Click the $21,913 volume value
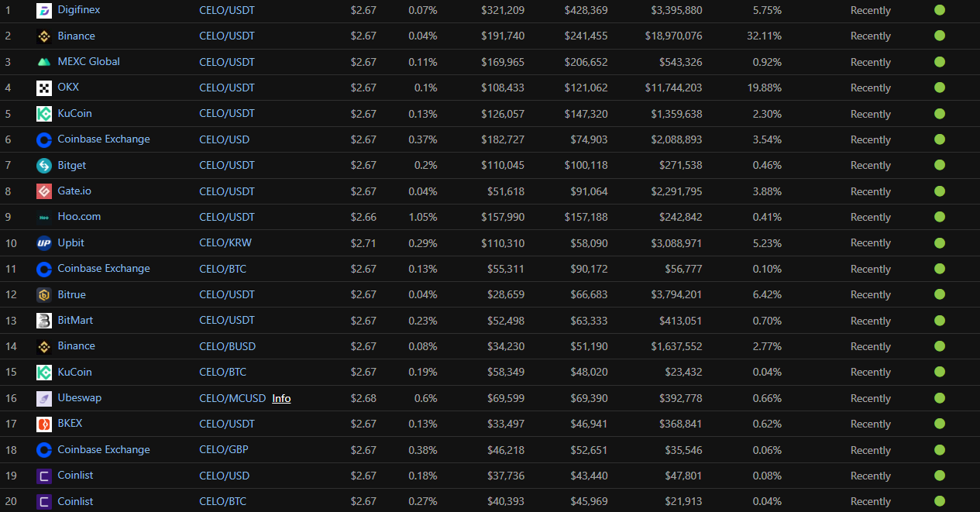The height and width of the screenshot is (512, 980). point(683,502)
